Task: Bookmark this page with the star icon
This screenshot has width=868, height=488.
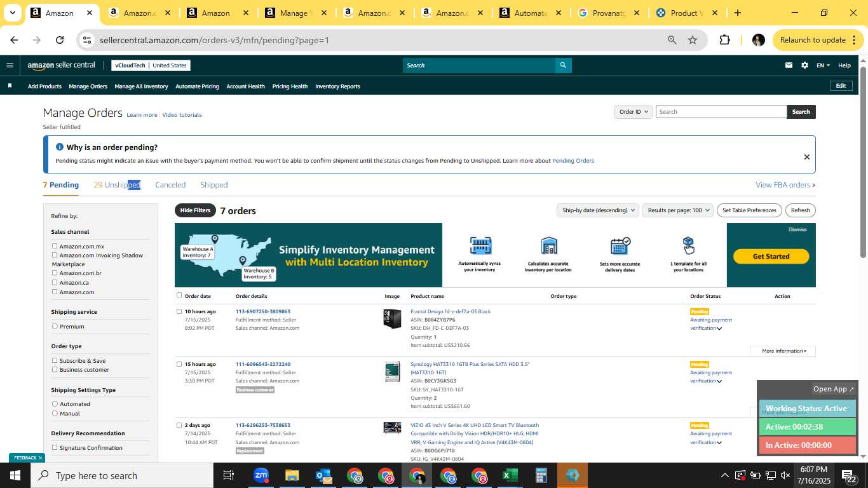Action: (693, 40)
